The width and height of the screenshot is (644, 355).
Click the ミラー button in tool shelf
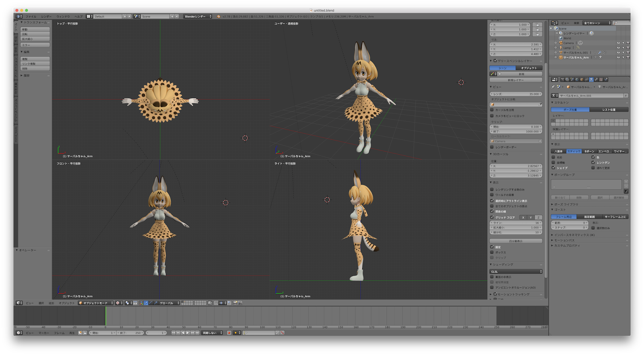(x=35, y=45)
